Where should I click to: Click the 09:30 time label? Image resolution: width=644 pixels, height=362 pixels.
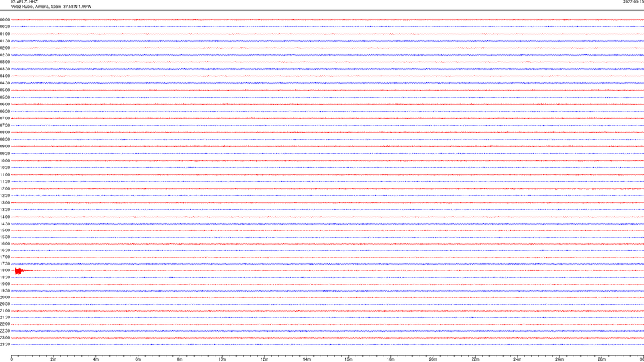point(5,154)
